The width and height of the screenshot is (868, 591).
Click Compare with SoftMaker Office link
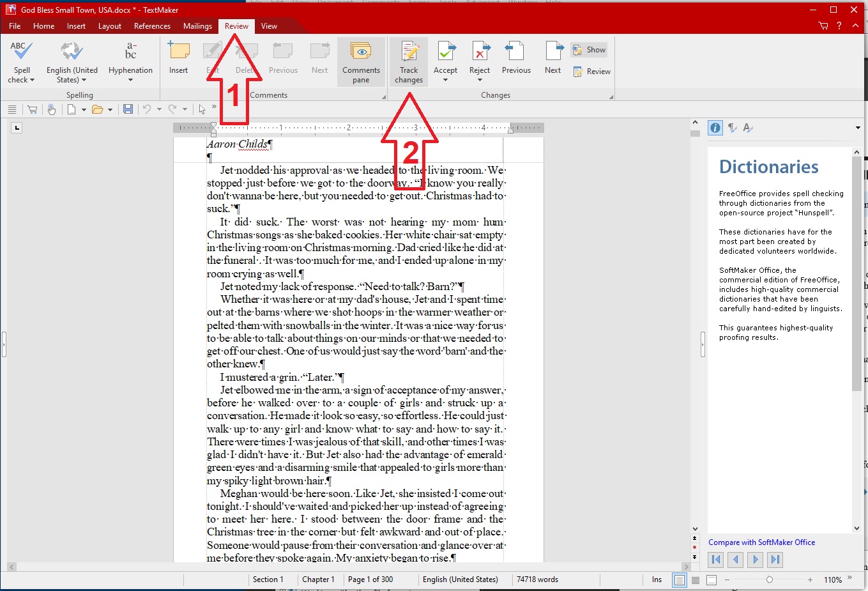pos(761,542)
